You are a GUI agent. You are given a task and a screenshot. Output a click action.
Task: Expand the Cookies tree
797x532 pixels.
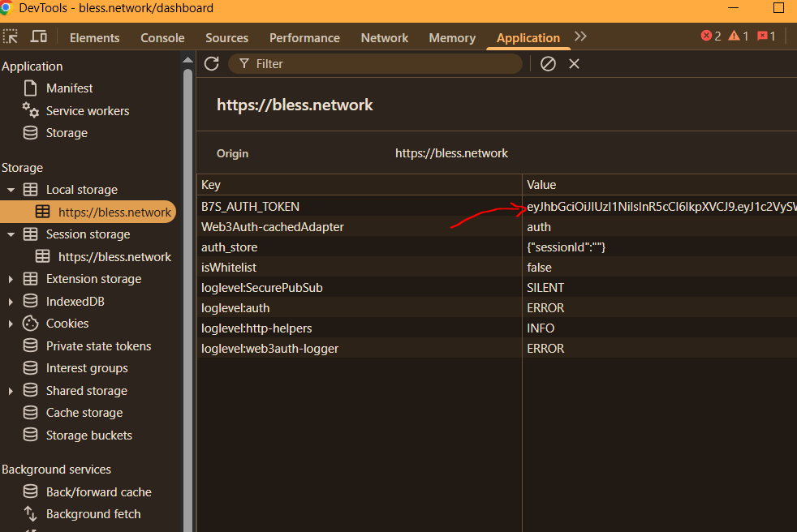click(x=11, y=324)
